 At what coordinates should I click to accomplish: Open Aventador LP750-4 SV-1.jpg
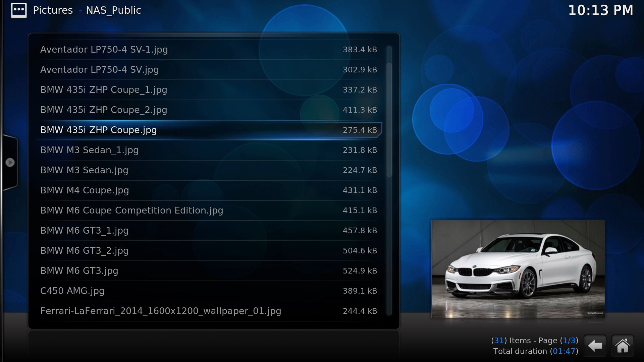[x=209, y=50]
